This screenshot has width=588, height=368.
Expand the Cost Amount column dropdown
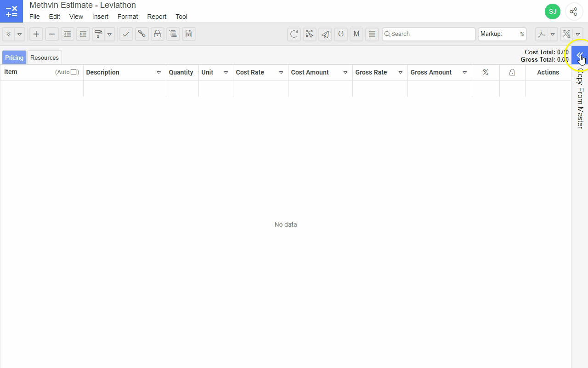coord(345,73)
